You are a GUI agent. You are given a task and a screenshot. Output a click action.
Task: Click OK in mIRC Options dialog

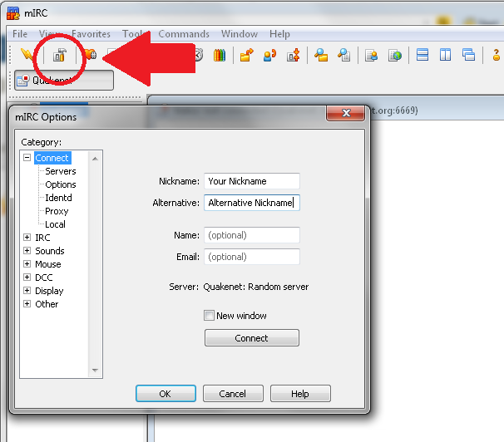[165, 394]
